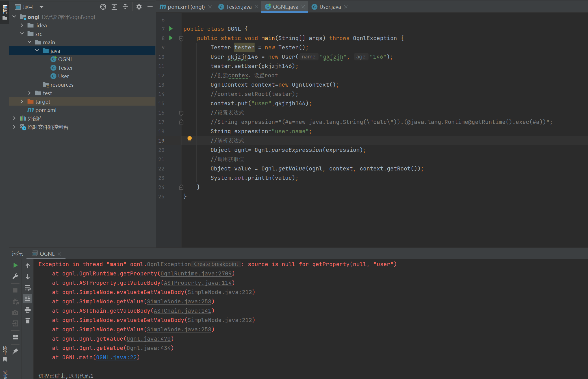Image resolution: width=588 pixels, height=379 pixels.
Task: Click OgnlRuntime.java:2709 stack trace link
Action: click(x=196, y=273)
